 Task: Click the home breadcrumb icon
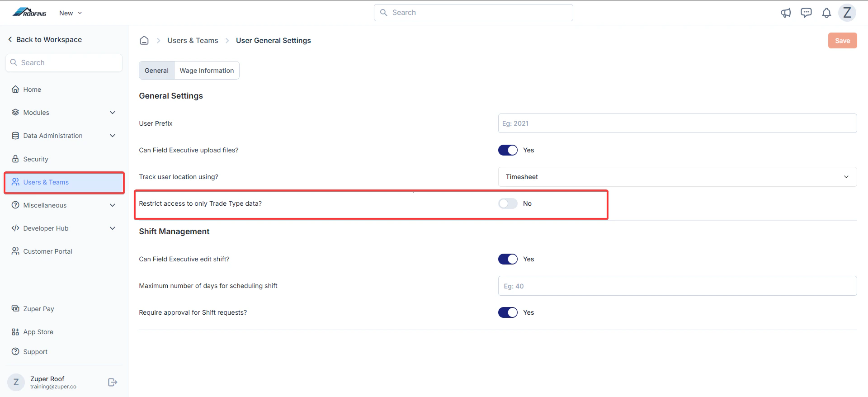coord(144,40)
